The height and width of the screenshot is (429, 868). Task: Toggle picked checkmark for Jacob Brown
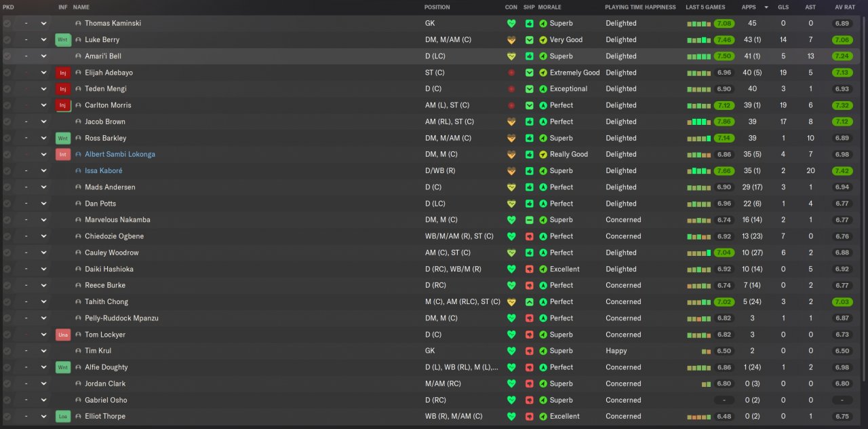pyautogui.click(x=7, y=122)
